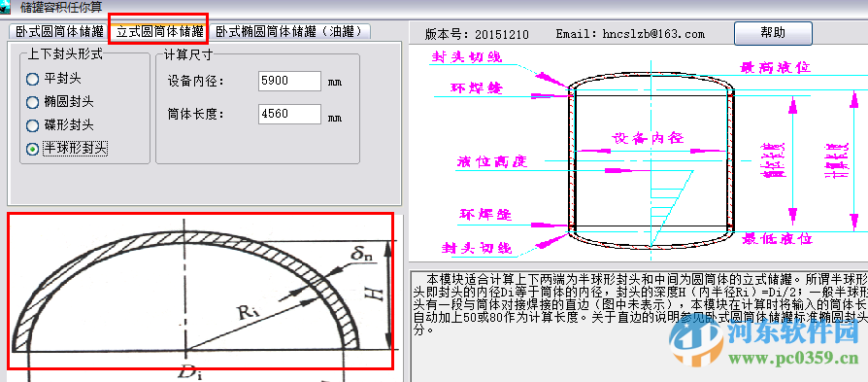Pick the 碟形封头 radio option
Viewport: 868px width, 382px height.
(60, 125)
